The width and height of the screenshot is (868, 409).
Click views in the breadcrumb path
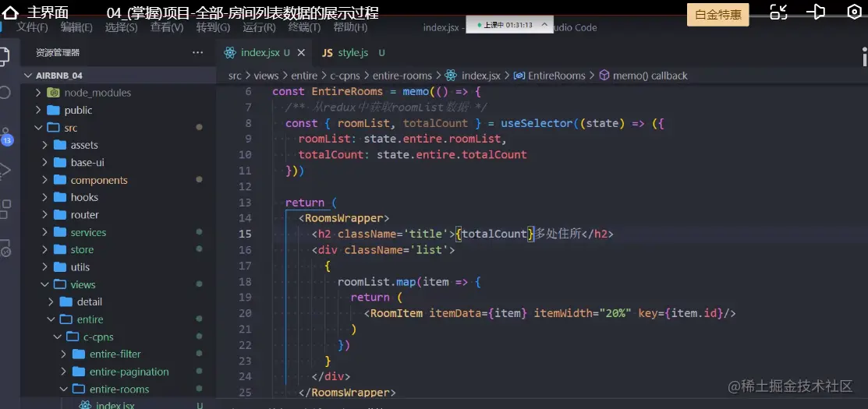tap(266, 75)
